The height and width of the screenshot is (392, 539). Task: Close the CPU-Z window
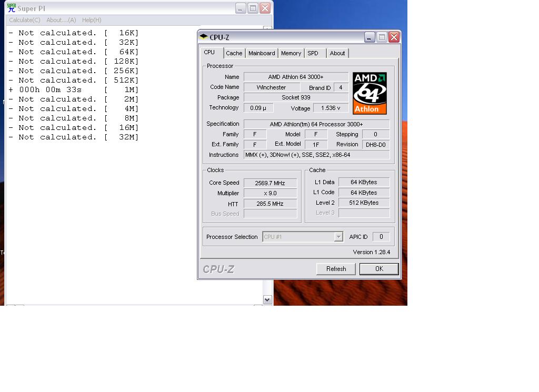[x=394, y=37]
